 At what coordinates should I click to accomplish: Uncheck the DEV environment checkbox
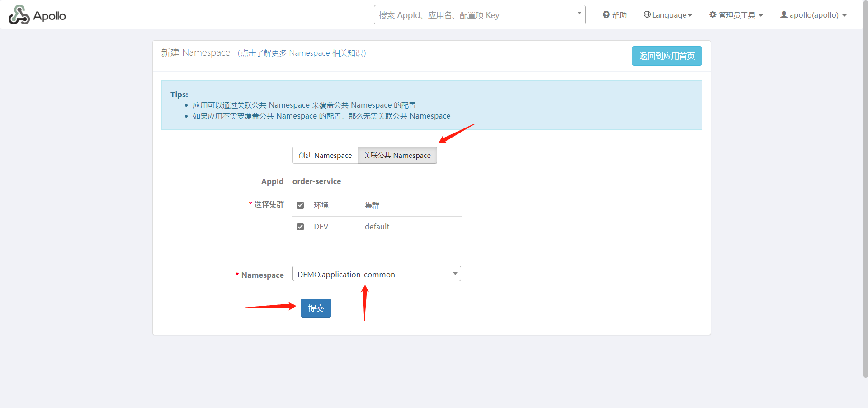[300, 227]
